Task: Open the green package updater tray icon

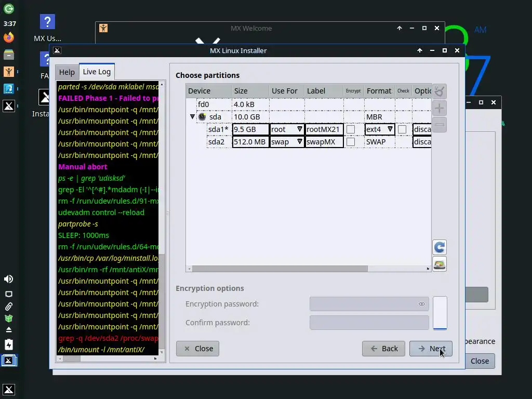Action: pyautogui.click(x=9, y=318)
